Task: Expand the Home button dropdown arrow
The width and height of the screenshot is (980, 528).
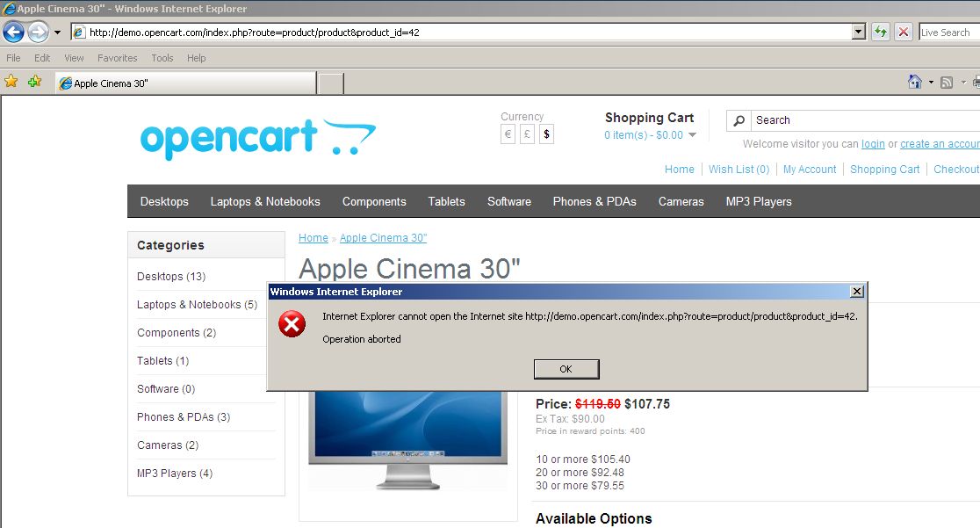Action: click(x=931, y=82)
